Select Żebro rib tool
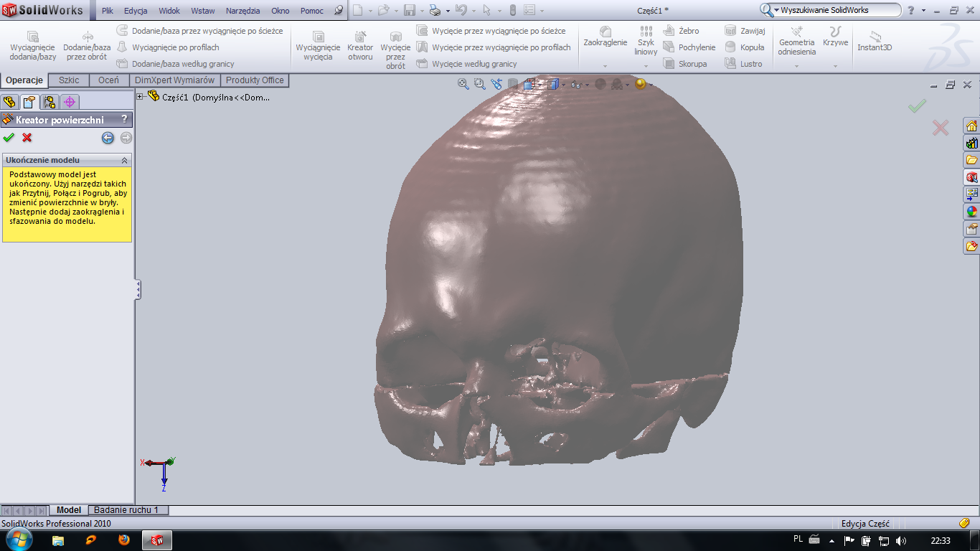The height and width of the screenshot is (551, 980). tap(681, 31)
